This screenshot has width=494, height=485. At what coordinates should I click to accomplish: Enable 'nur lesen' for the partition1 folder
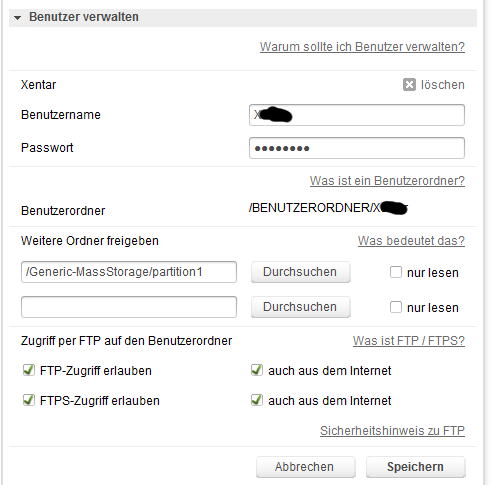[396, 272]
